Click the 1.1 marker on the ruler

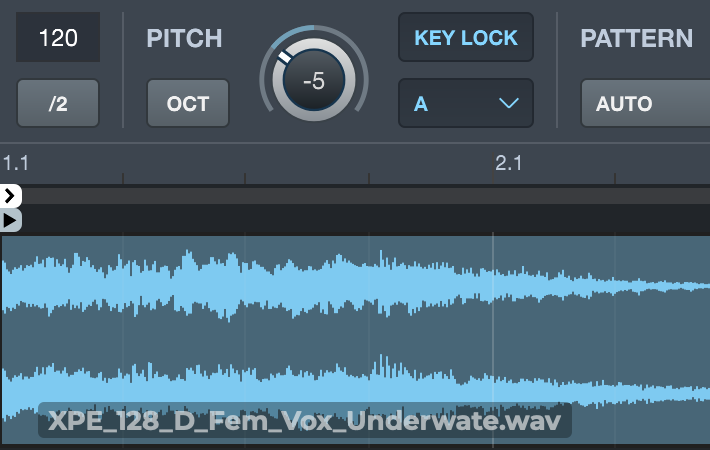tap(15, 163)
